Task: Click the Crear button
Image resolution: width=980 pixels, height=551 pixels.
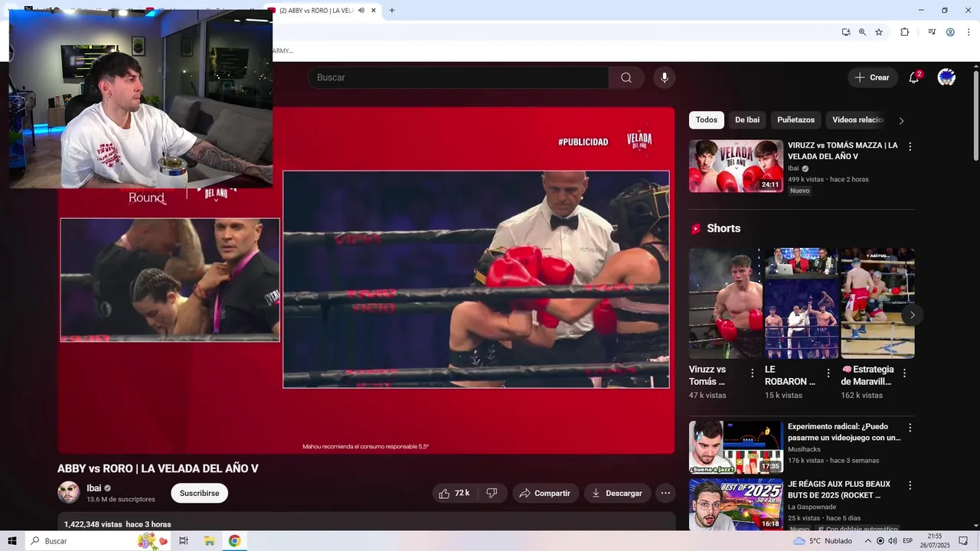Action: click(872, 77)
